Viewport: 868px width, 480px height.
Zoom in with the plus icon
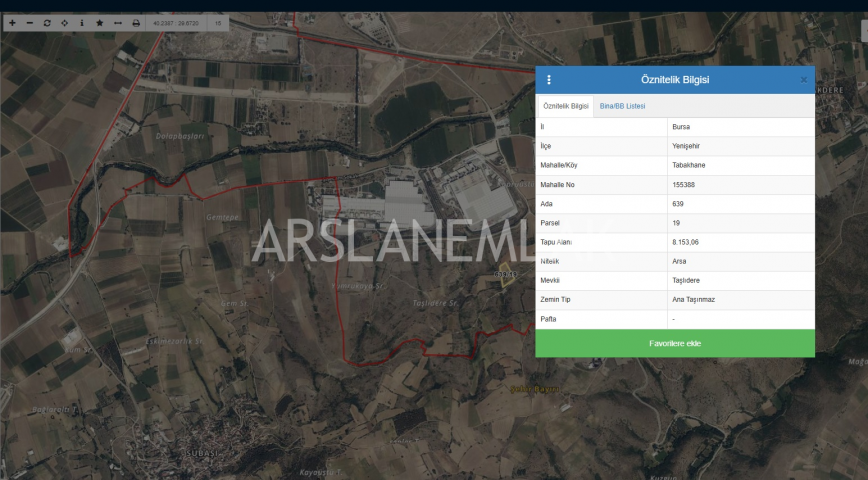pos(12,22)
